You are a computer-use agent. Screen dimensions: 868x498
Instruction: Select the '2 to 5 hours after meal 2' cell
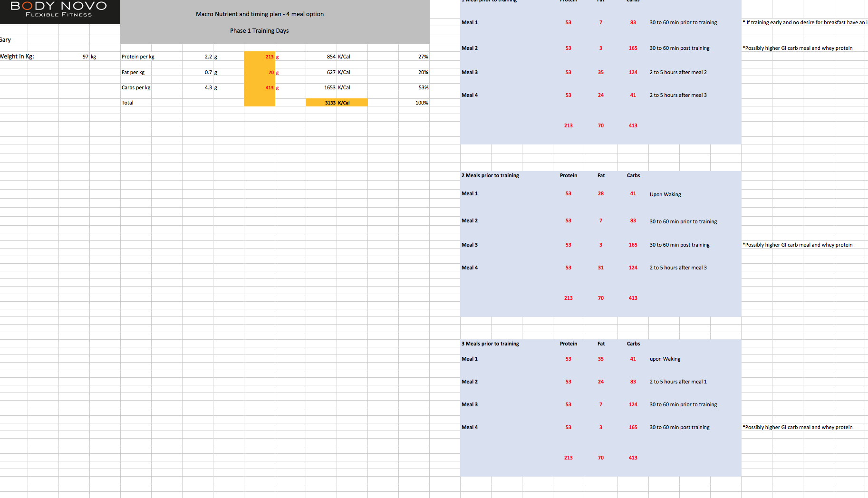678,72
